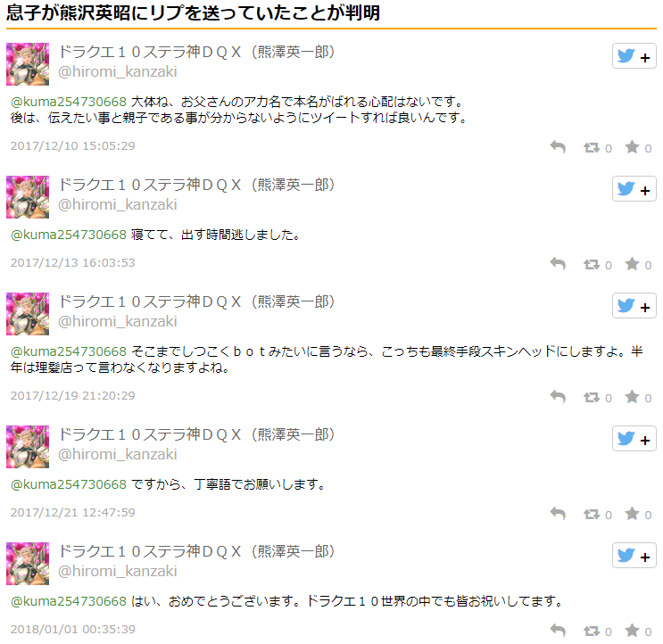Viewport: 663px width, 644px height.
Task: Retweet the 2017/12/21 12:47:59 tweet
Action: (x=592, y=514)
